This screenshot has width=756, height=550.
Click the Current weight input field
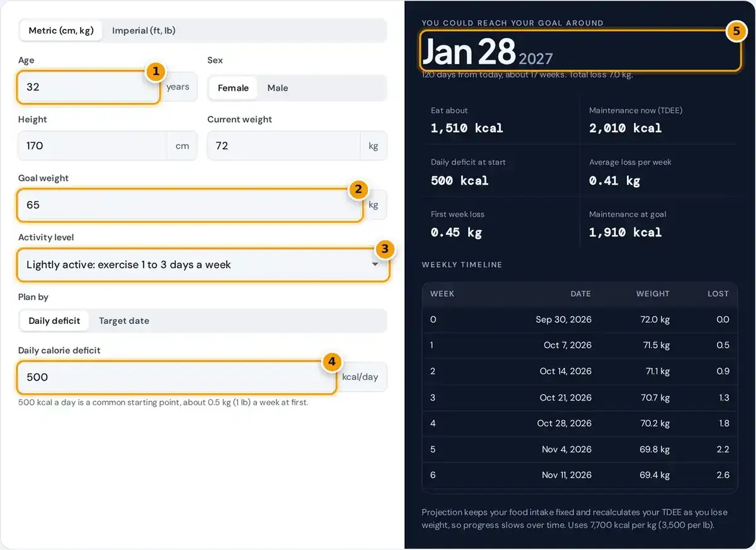(x=283, y=146)
